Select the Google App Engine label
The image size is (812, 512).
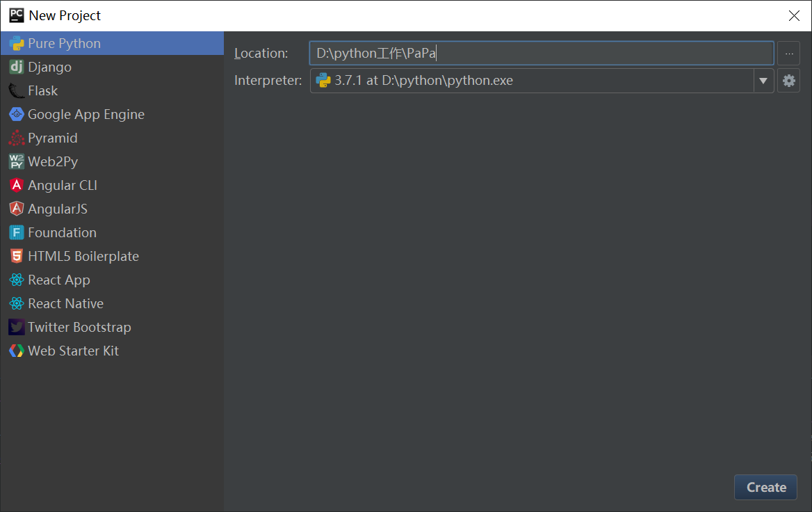86,114
